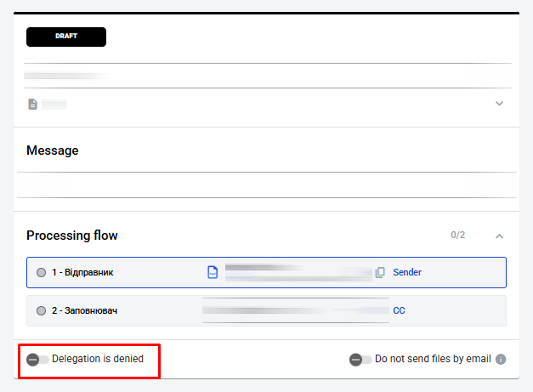Viewport: 533px width, 392px height.
Task: Click the info icon next to email option
Action: 501,359
